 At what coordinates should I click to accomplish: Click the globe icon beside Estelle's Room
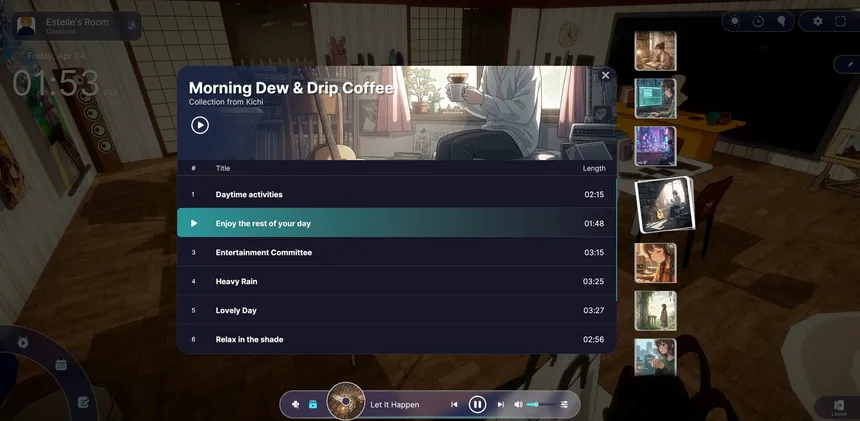(131, 25)
